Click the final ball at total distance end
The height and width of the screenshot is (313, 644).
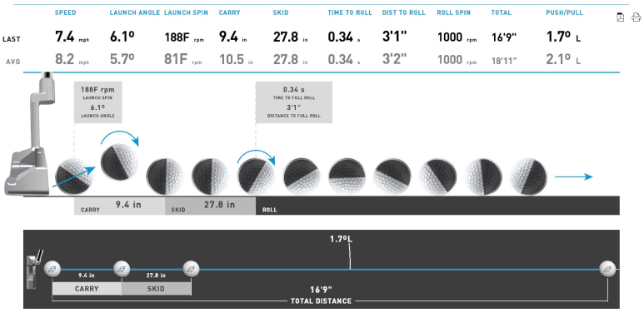coord(607,270)
